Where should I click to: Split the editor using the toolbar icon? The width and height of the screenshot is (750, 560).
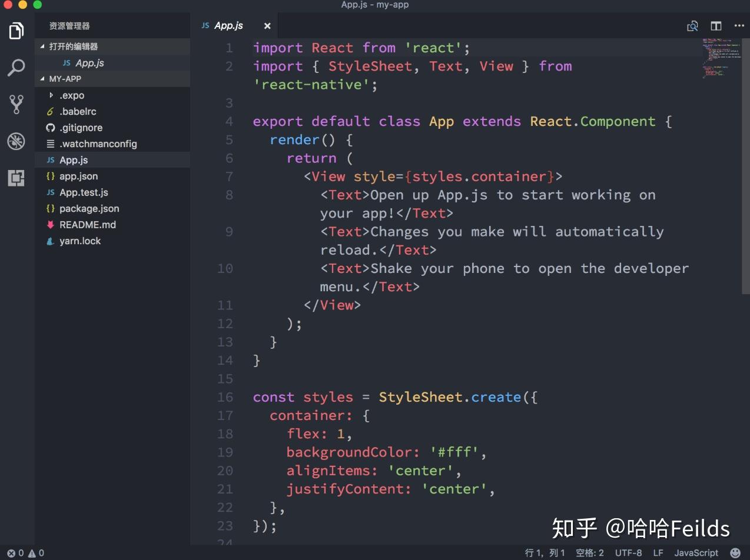(716, 26)
